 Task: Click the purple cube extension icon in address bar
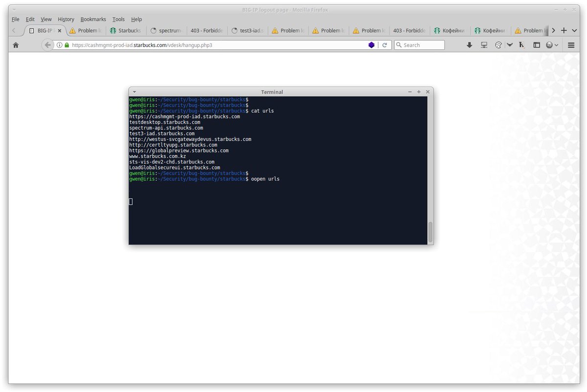[371, 45]
